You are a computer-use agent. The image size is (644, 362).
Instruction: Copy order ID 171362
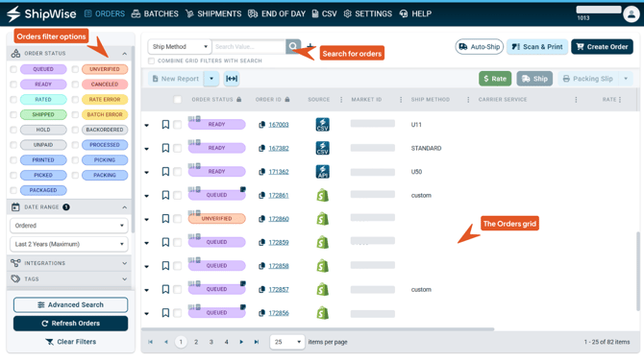[x=261, y=172]
